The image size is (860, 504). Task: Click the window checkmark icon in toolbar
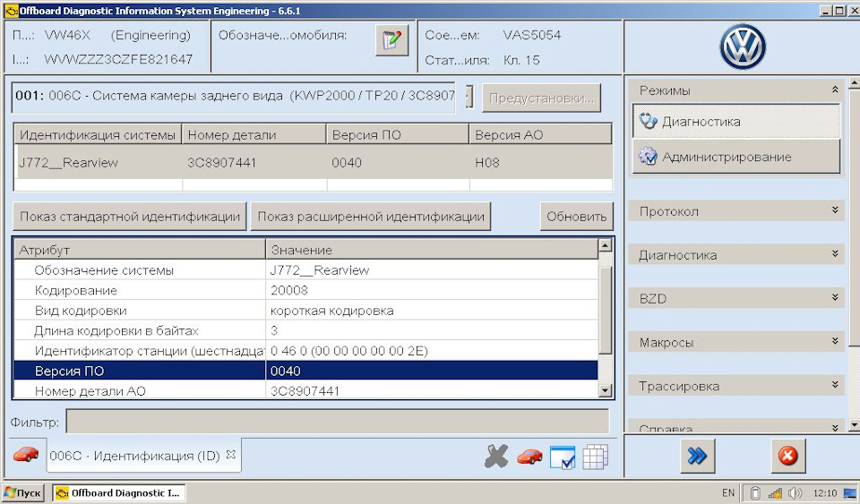pyautogui.click(x=563, y=457)
